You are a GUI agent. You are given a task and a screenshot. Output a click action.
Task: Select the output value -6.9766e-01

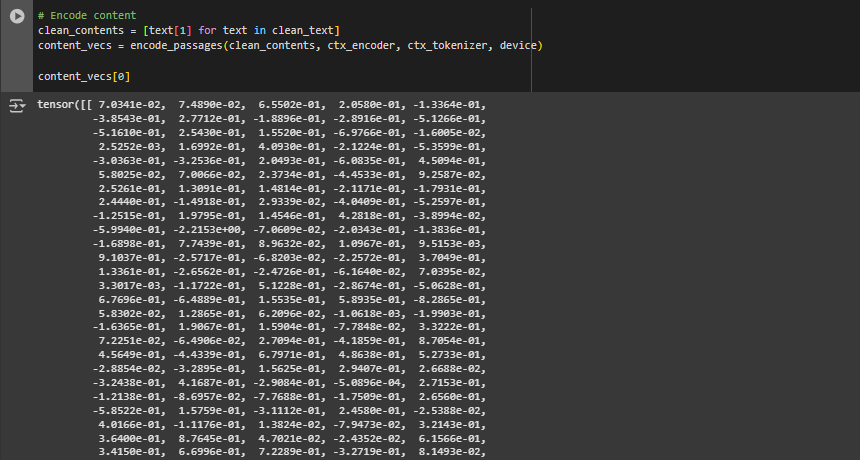pyautogui.click(x=366, y=133)
